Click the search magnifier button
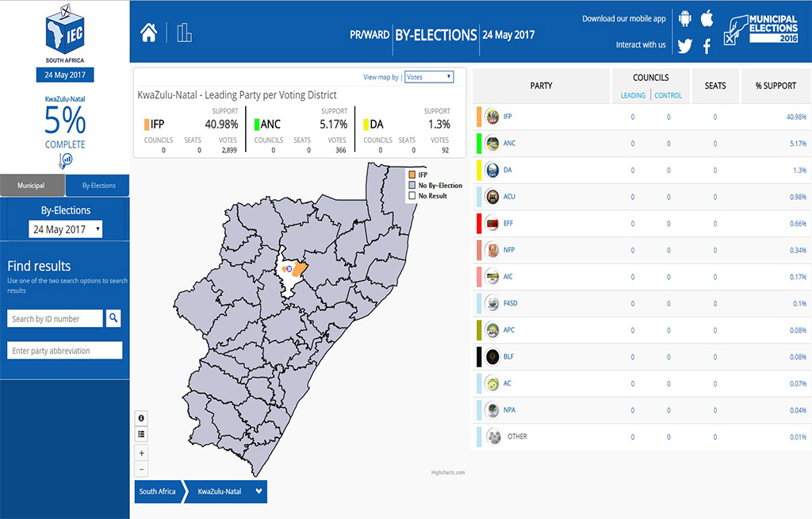Image resolution: width=812 pixels, height=519 pixels. click(x=114, y=318)
